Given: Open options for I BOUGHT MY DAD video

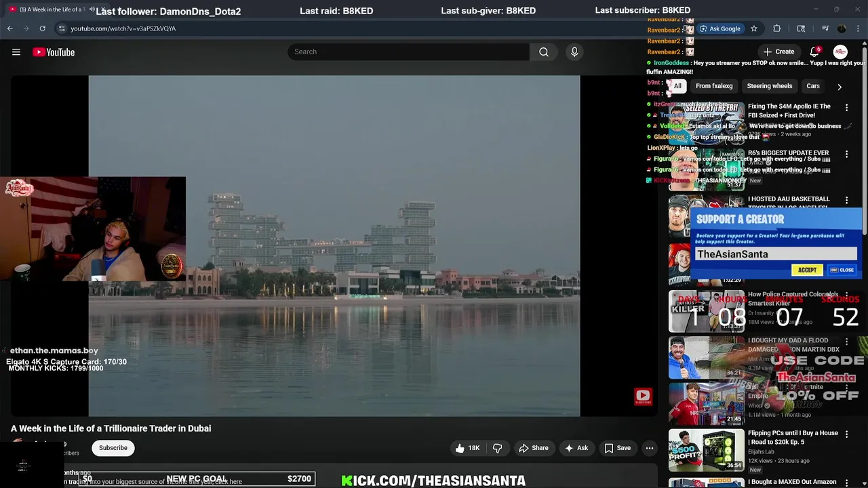Looking at the screenshot, I should [846, 342].
